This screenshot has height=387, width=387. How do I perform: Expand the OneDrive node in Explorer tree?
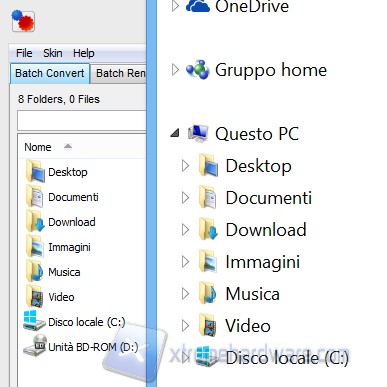coord(175,6)
